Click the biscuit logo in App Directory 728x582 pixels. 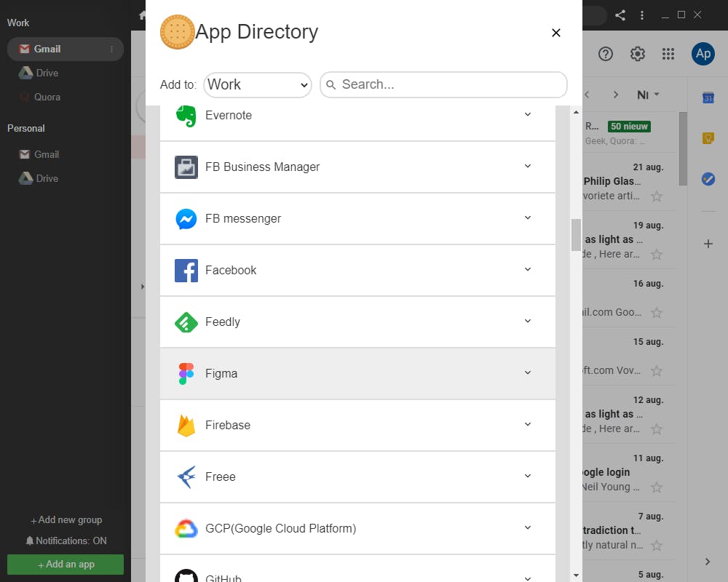[178, 32]
